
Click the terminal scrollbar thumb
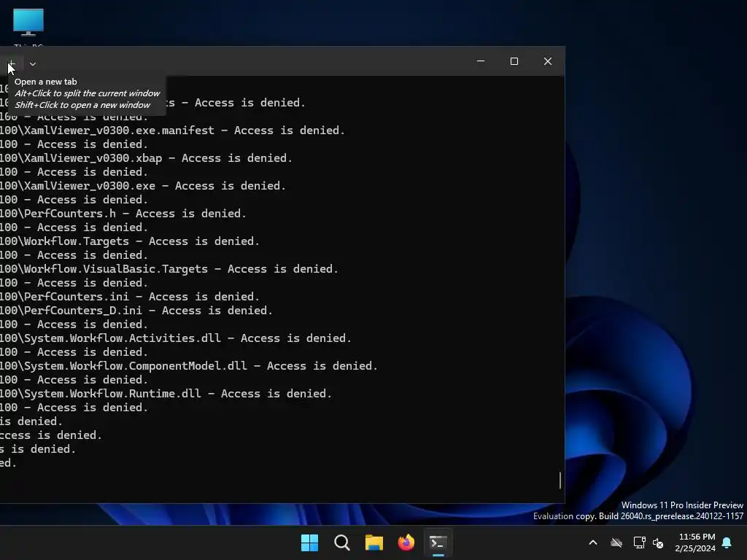(x=560, y=480)
